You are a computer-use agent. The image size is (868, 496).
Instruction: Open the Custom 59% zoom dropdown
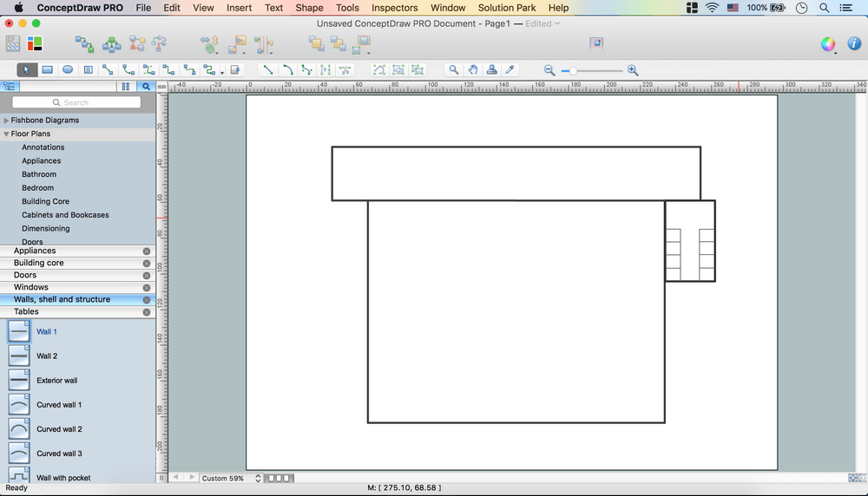pos(231,479)
